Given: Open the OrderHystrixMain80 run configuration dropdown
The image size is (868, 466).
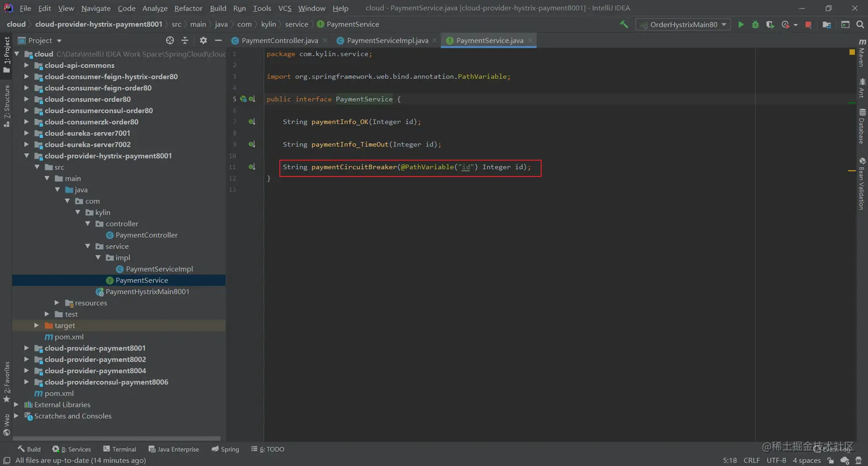Looking at the screenshot, I should click(x=683, y=25).
